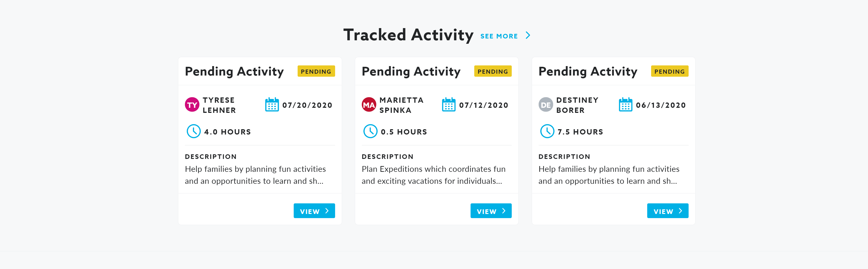Click Destiney Borer's DE avatar icon
This screenshot has width=868, height=269.
coord(546,105)
